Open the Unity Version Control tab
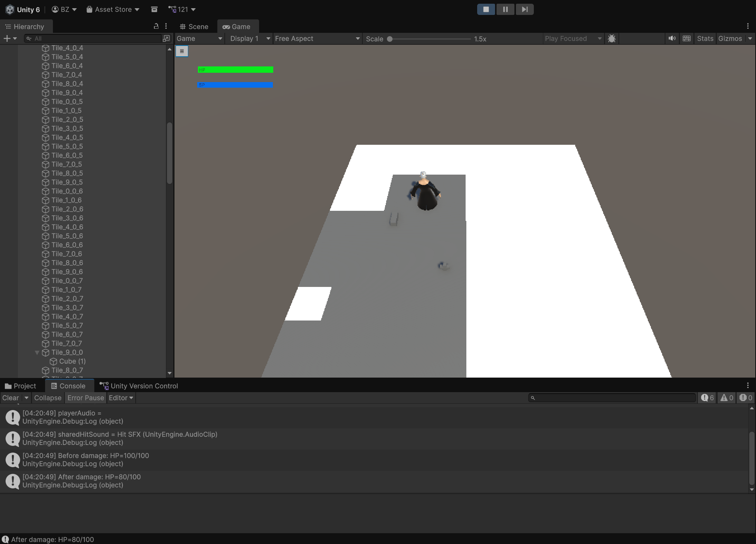 pos(139,386)
